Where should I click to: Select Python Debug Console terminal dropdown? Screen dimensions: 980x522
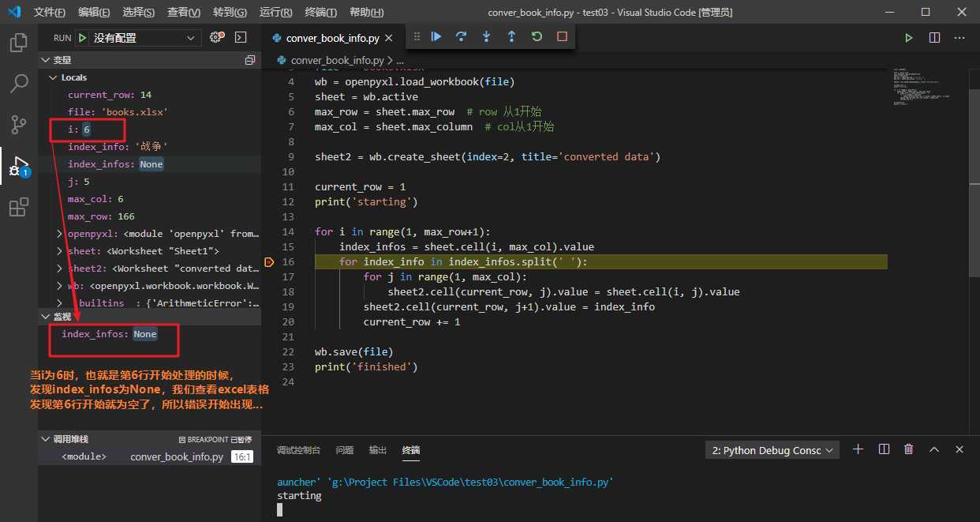point(772,450)
